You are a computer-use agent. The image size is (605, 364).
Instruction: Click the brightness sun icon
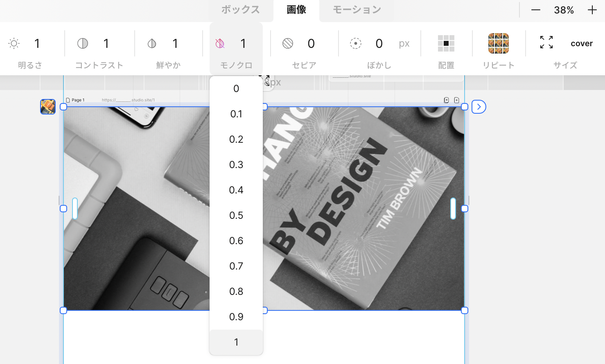point(14,43)
